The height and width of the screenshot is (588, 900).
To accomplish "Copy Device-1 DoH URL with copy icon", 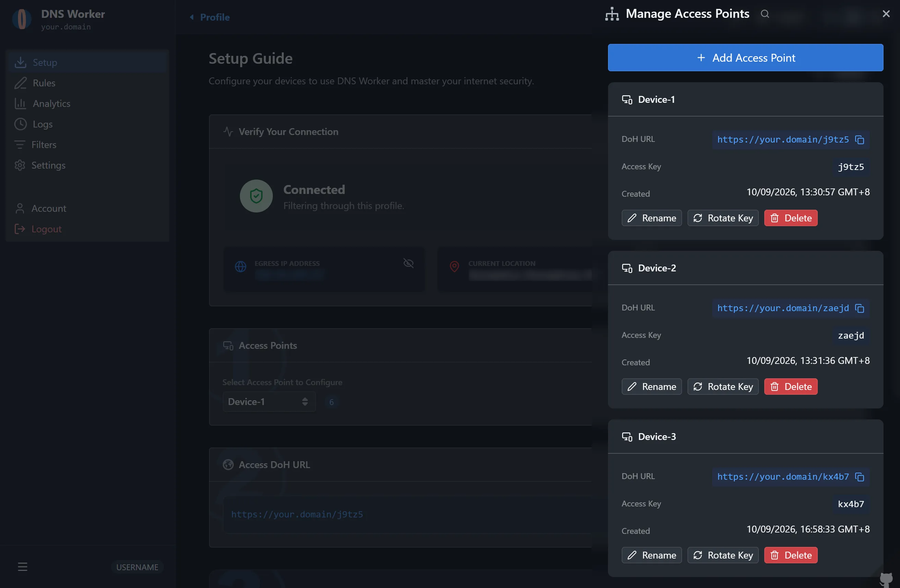I will (x=859, y=140).
